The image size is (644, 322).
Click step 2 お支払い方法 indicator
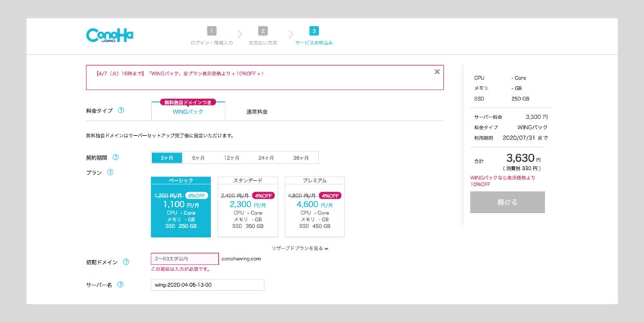(263, 35)
